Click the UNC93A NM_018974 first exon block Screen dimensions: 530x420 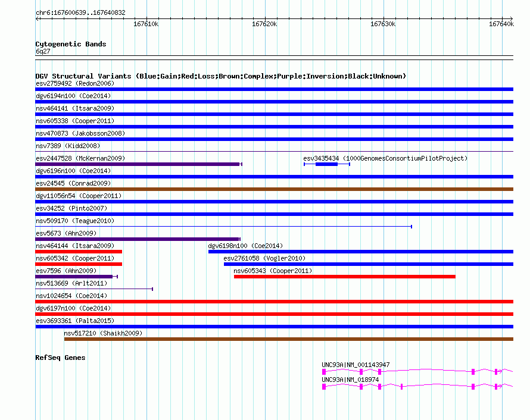[x=324, y=387]
